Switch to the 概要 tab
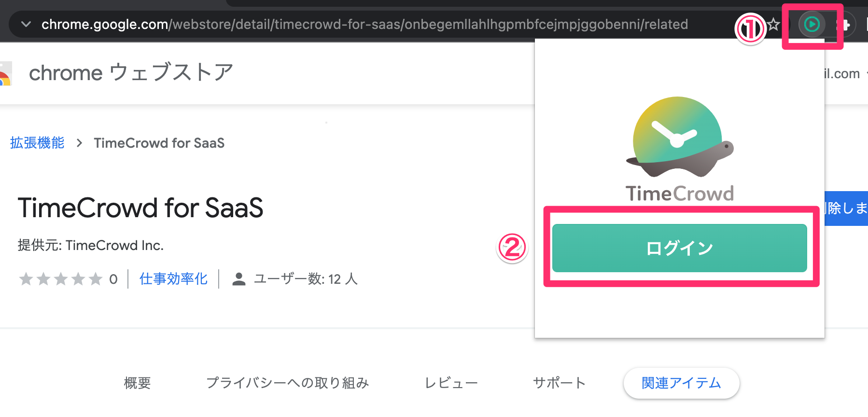 click(x=137, y=383)
